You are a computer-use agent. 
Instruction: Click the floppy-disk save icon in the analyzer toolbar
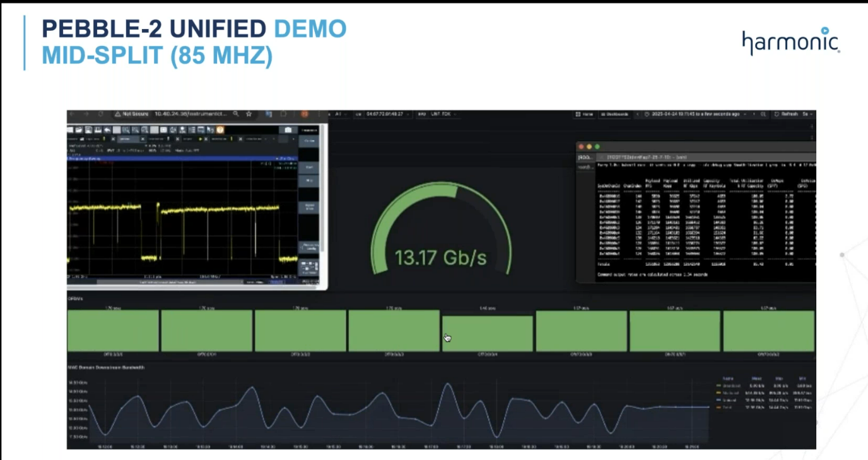coord(88,130)
